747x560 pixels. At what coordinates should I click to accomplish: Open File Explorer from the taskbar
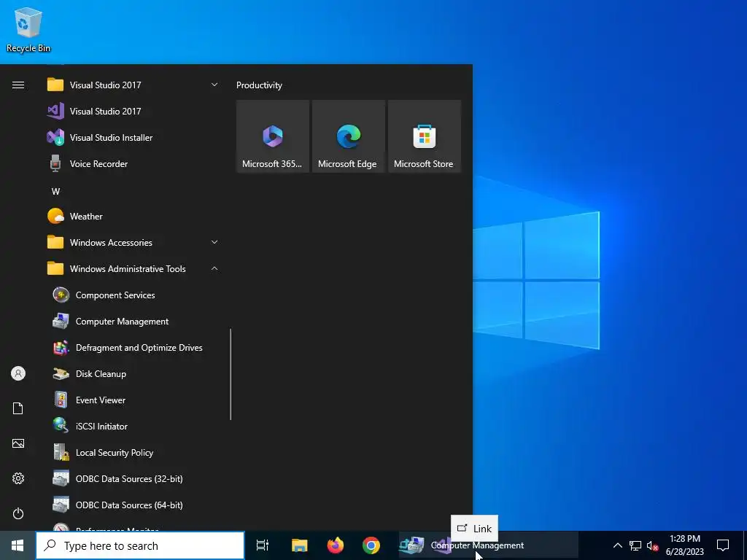[300, 545]
